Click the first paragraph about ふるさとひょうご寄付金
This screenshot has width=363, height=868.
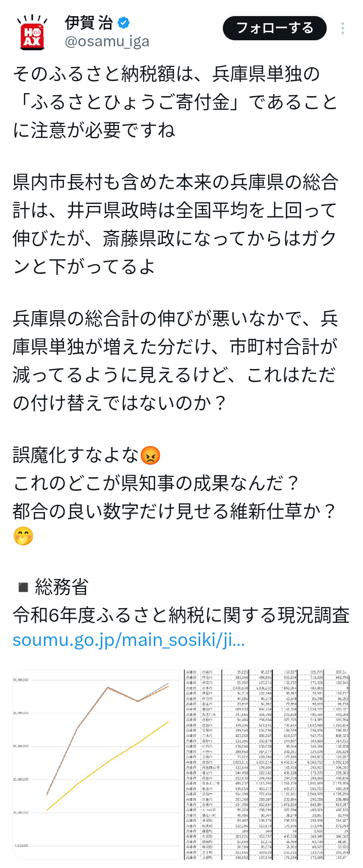pyautogui.click(x=175, y=102)
